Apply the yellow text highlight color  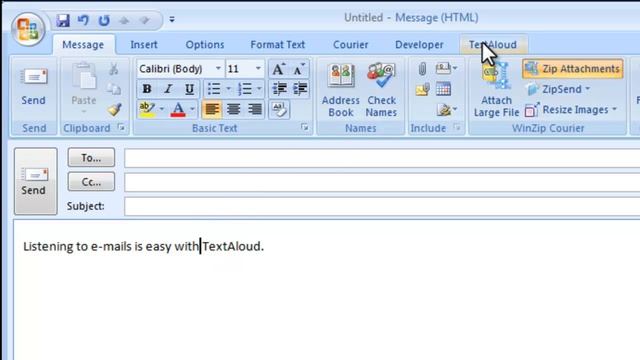click(147, 109)
